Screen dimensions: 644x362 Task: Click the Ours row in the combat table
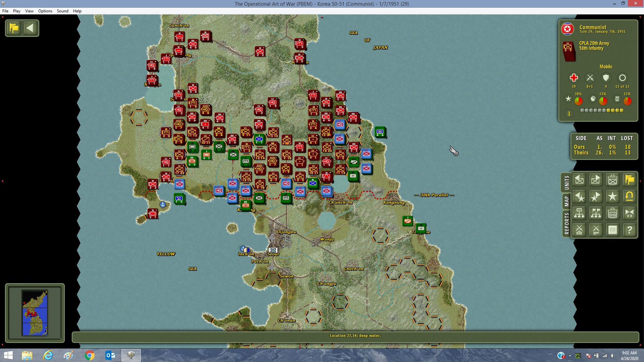coord(602,147)
